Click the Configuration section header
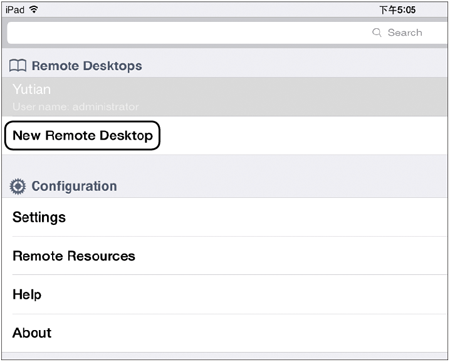Image resolution: width=450 pixels, height=362 pixels. coord(74,186)
